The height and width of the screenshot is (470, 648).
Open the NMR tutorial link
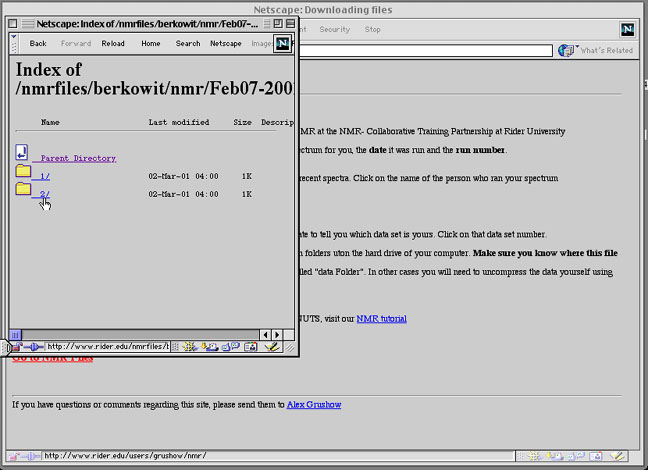(x=381, y=319)
